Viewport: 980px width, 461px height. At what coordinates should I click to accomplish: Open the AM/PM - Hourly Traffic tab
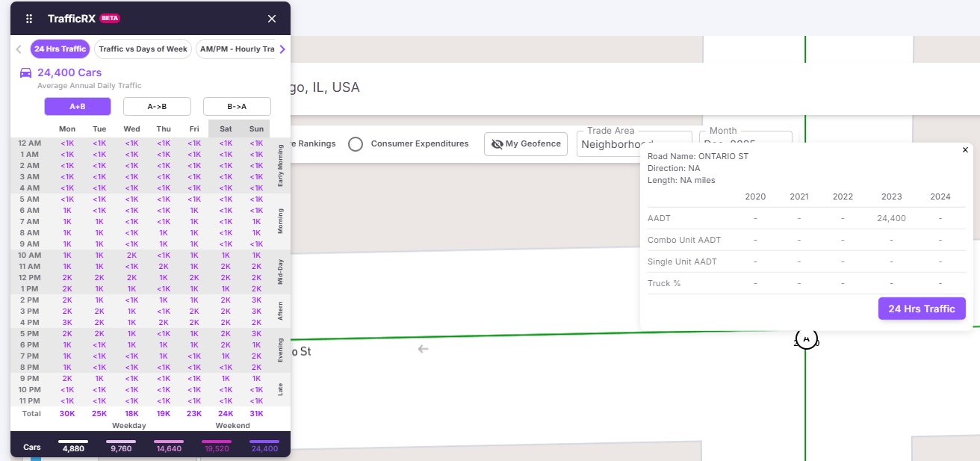click(236, 49)
